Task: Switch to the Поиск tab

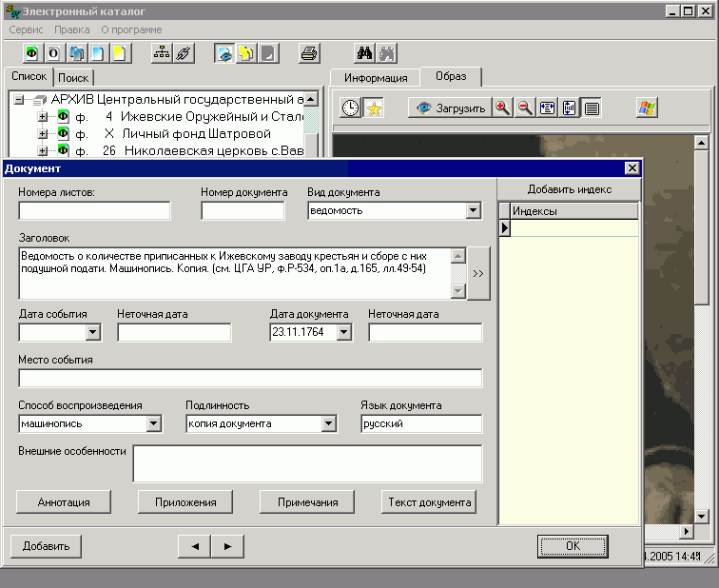Action: click(x=73, y=77)
